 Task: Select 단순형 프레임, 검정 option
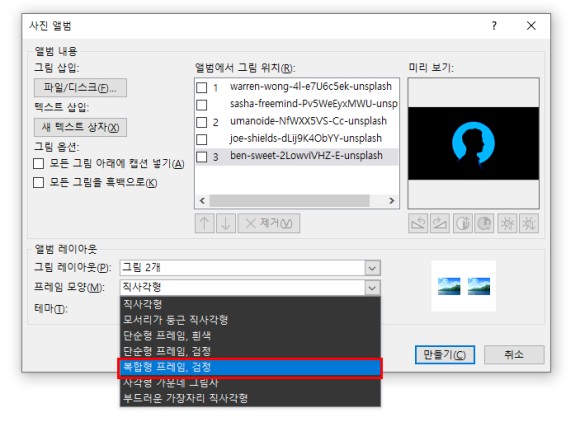250,351
